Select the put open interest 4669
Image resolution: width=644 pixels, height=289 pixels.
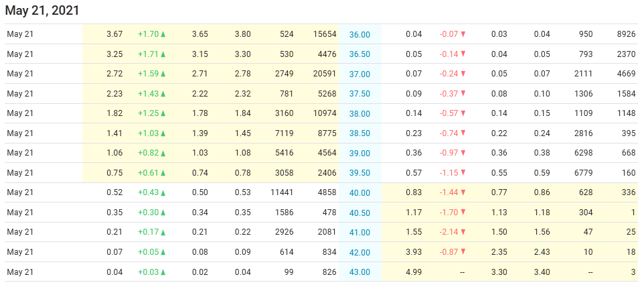(627, 74)
